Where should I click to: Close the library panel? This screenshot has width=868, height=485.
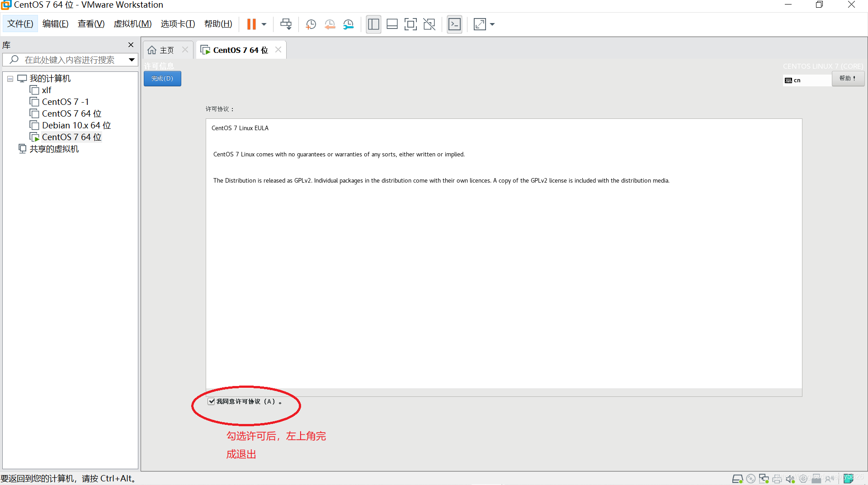(131, 45)
